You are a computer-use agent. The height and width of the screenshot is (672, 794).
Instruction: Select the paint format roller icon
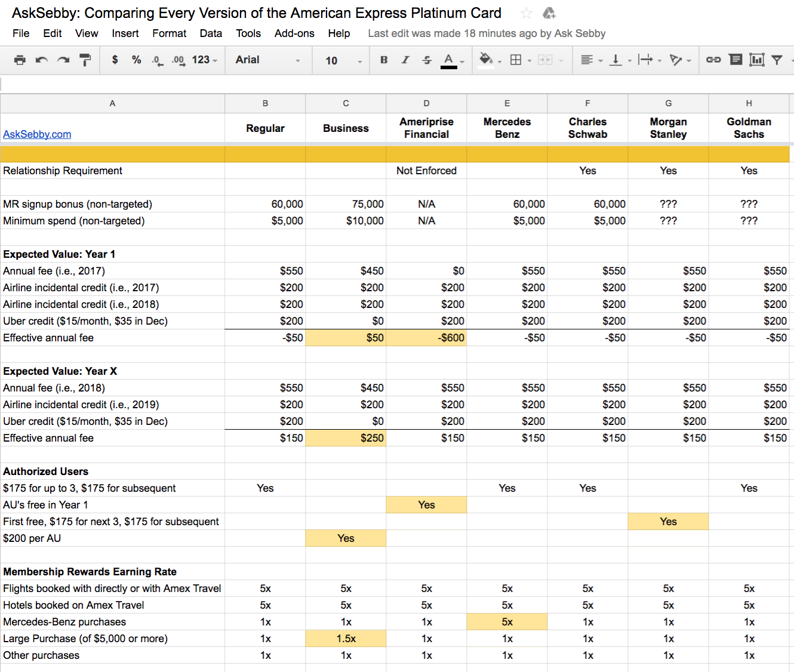85,60
